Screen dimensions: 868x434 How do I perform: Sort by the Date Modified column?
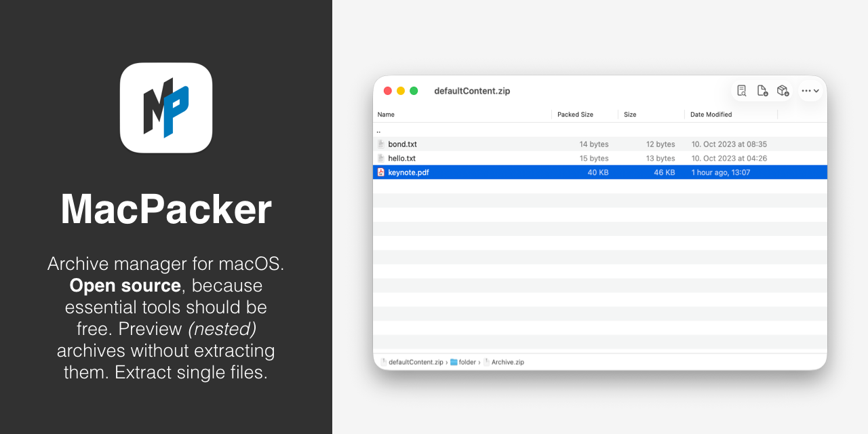coord(711,114)
